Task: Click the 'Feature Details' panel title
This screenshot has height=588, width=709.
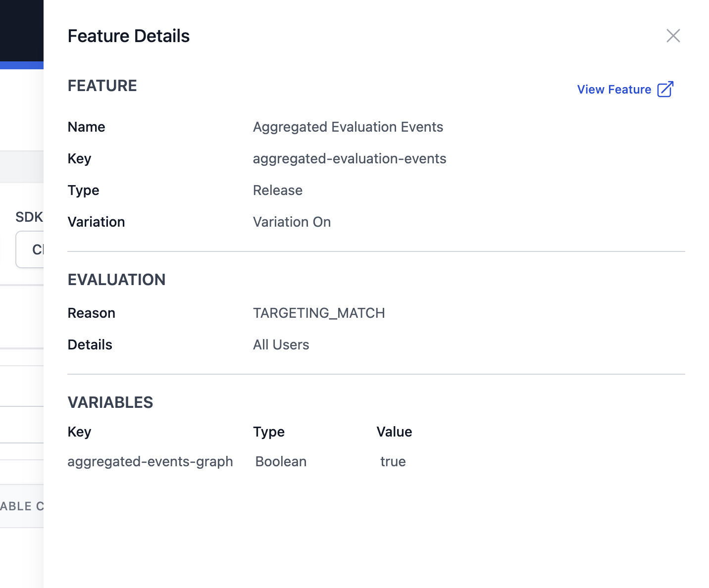Action: click(128, 36)
